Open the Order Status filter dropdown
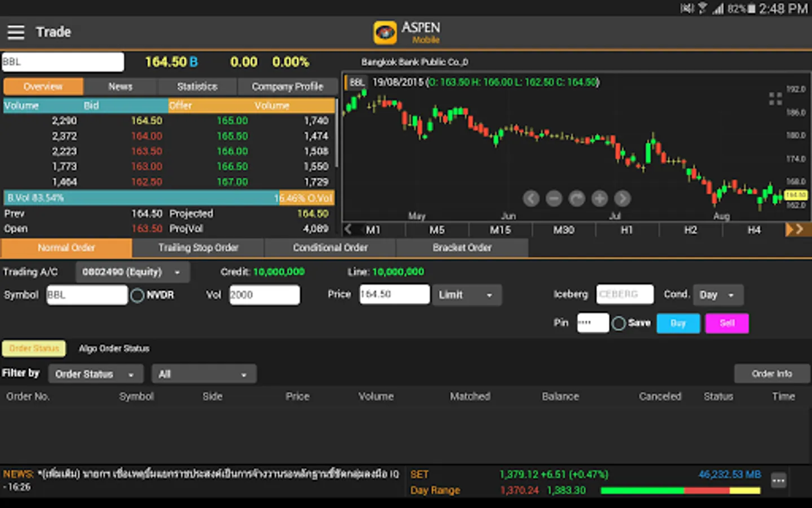Screen dimensions: 812x508 [x=95, y=374]
